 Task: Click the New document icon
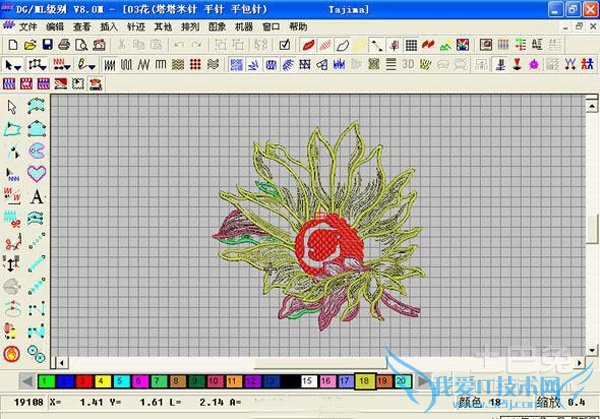12,45
